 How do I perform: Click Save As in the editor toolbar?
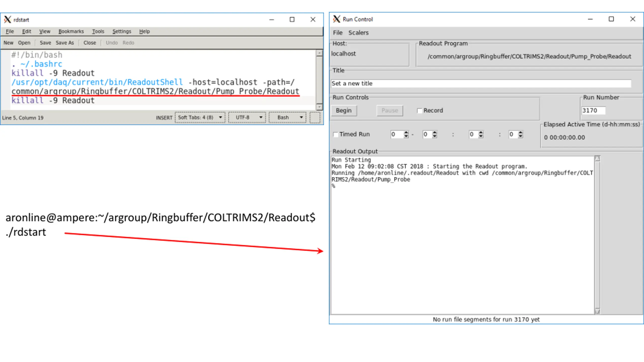click(65, 43)
